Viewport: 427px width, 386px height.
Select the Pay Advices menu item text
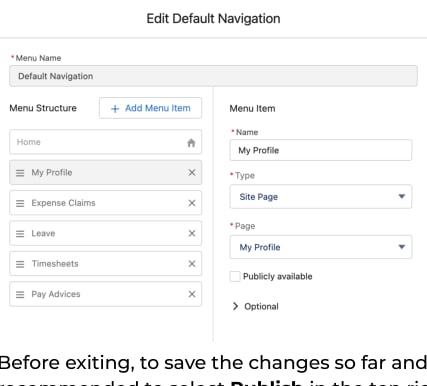pyautogui.click(x=56, y=294)
